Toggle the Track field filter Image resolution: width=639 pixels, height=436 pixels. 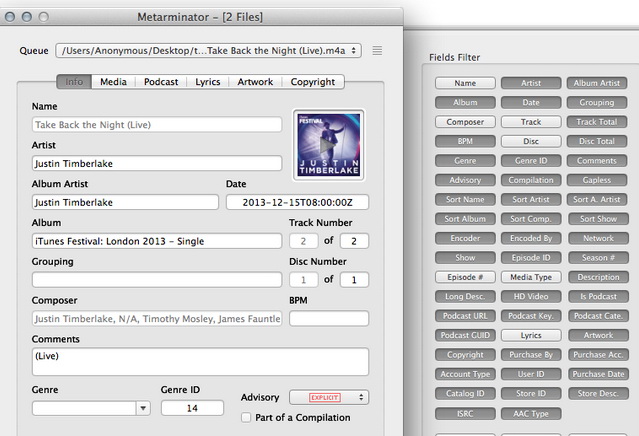531,122
